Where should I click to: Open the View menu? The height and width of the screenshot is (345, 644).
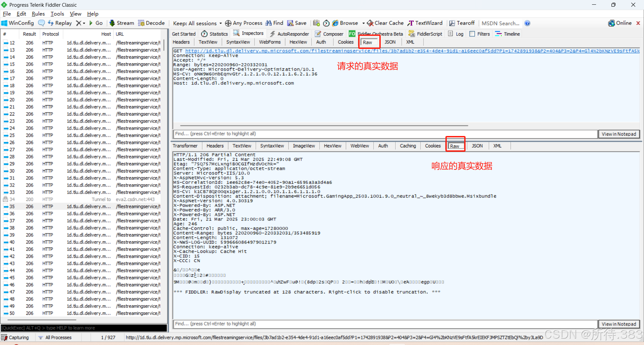pos(75,14)
